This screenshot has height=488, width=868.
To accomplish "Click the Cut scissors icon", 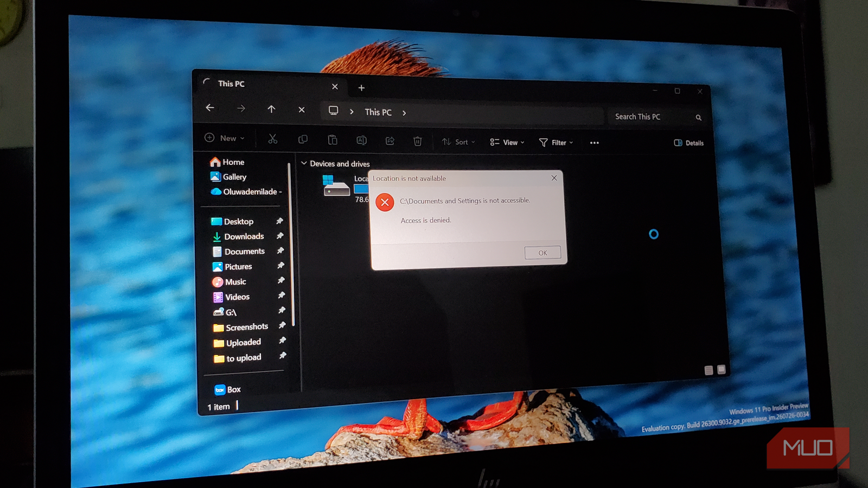I will (273, 139).
